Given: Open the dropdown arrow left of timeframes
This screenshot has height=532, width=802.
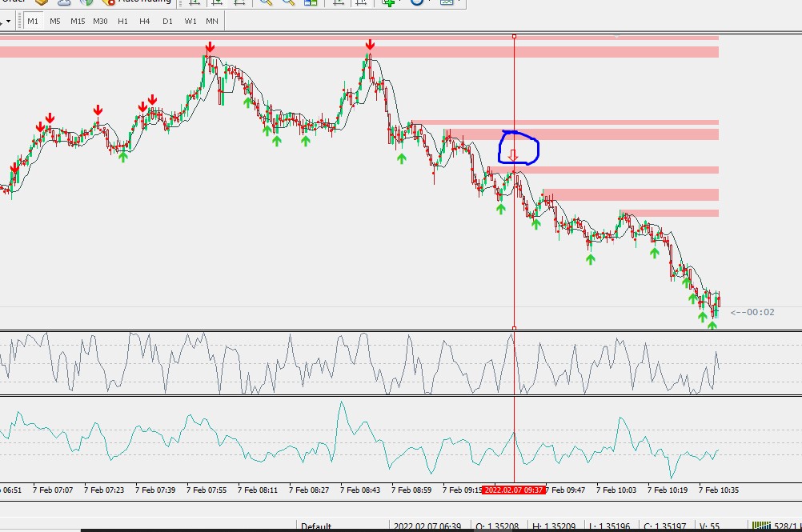Looking at the screenshot, I should click(x=8, y=22).
